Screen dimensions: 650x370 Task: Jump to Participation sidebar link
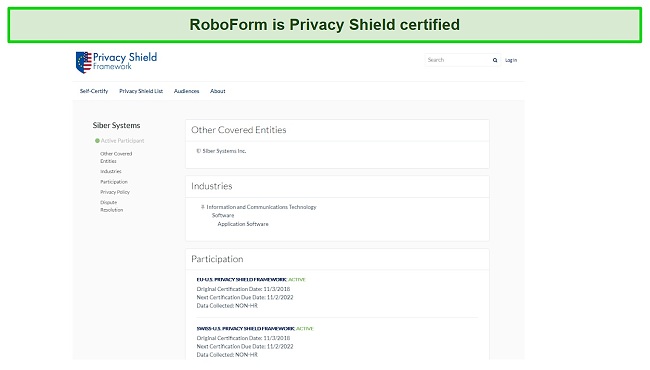[114, 182]
